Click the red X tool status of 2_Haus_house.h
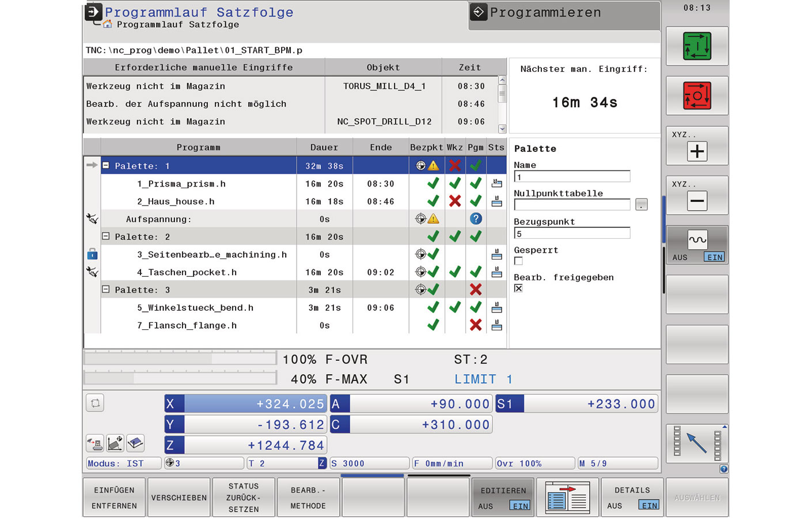Viewport: 812px width, 518px height. [x=455, y=201]
